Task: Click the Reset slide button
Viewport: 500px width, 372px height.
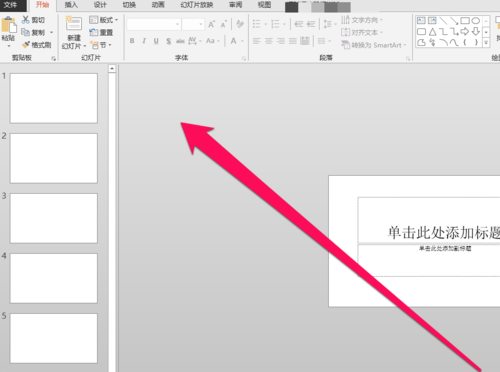Action: 101,32
